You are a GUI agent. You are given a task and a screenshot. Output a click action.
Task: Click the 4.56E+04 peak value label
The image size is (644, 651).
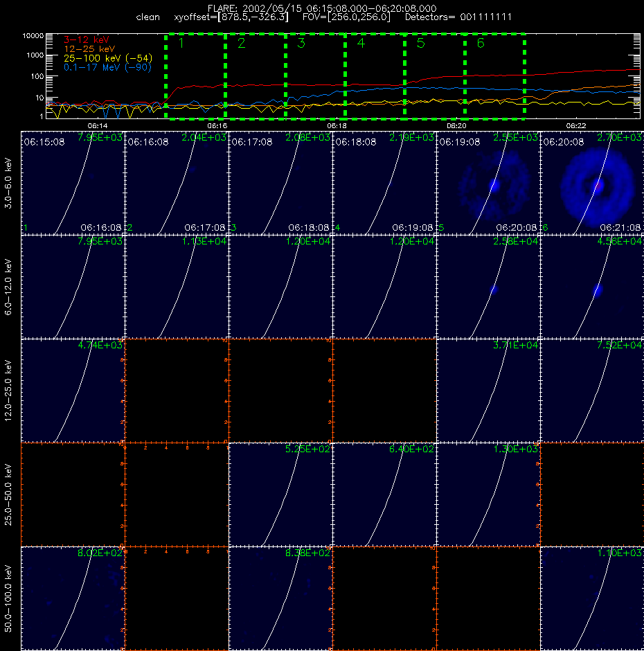pos(620,241)
